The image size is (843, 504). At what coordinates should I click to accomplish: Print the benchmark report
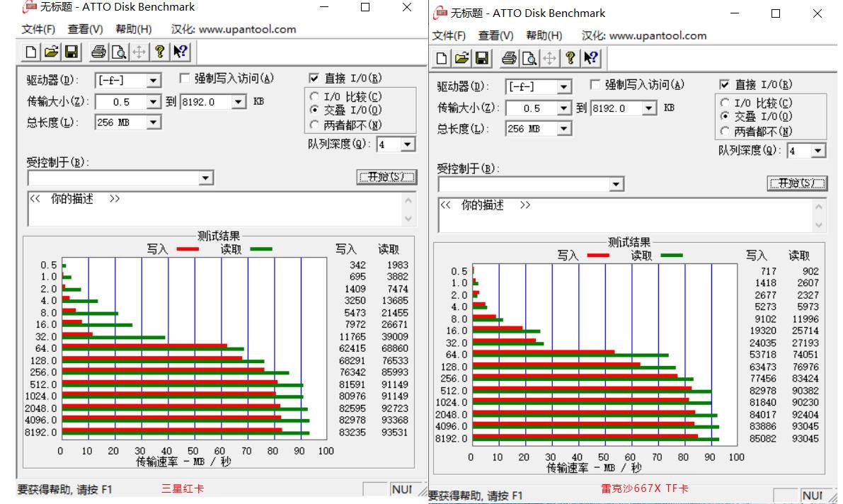pyautogui.click(x=98, y=51)
